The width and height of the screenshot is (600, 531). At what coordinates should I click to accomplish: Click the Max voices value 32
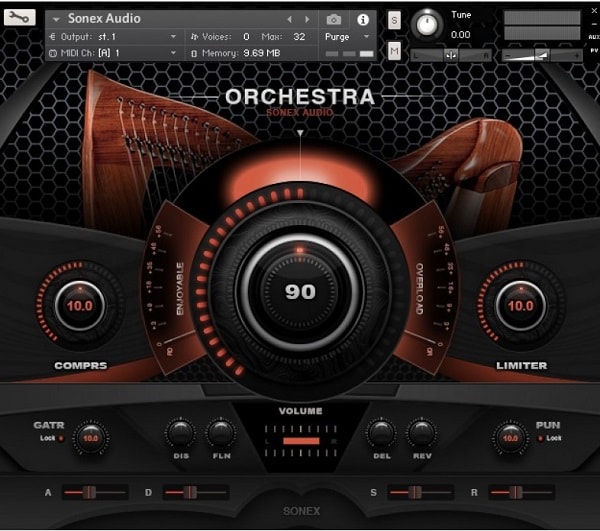click(x=299, y=37)
